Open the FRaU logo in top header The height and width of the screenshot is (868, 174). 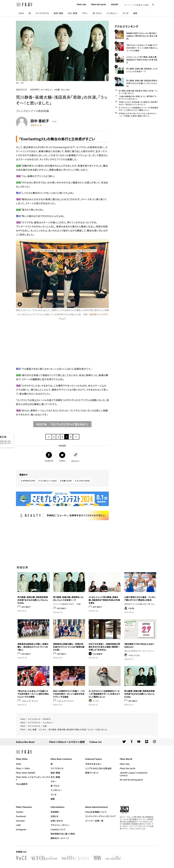click(x=24, y=5)
